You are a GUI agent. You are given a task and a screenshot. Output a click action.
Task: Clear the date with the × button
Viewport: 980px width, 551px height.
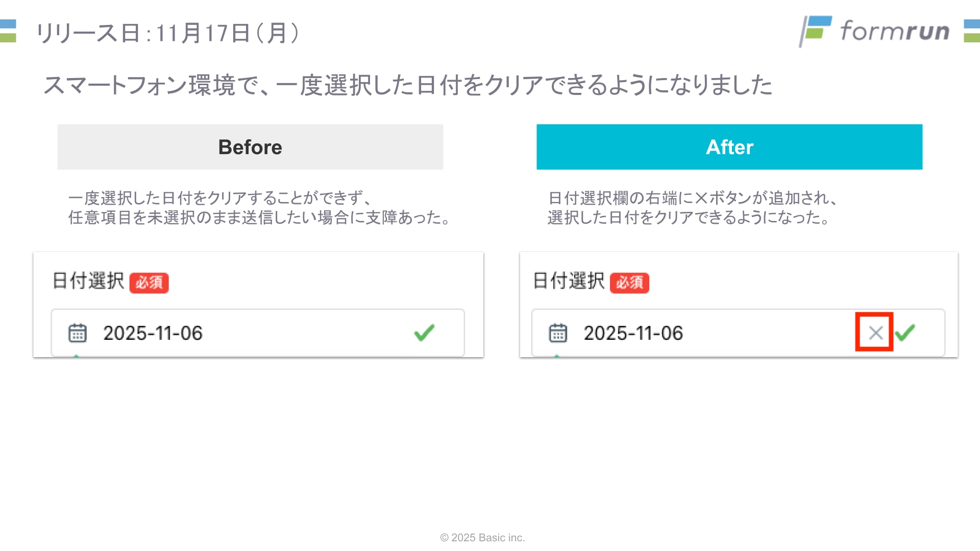(x=875, y=333)
